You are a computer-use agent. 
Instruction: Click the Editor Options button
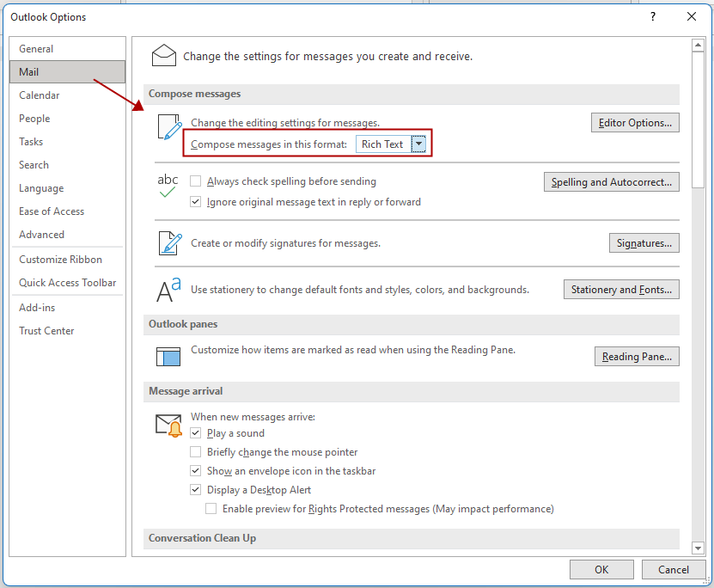(635, 123)
